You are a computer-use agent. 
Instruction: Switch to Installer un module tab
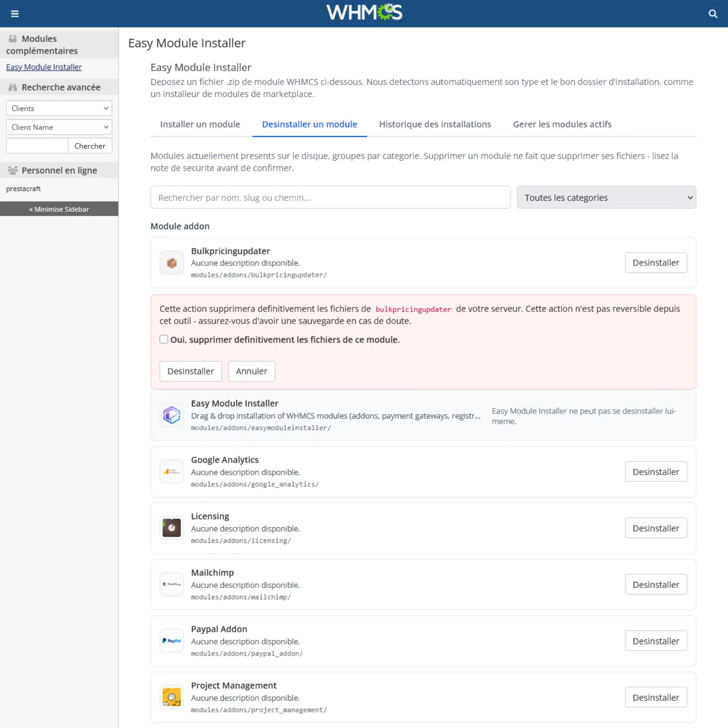[200, 124]
